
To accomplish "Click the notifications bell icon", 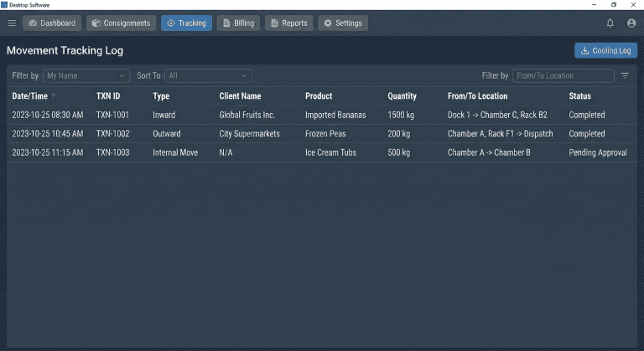I will click(610, 23).
